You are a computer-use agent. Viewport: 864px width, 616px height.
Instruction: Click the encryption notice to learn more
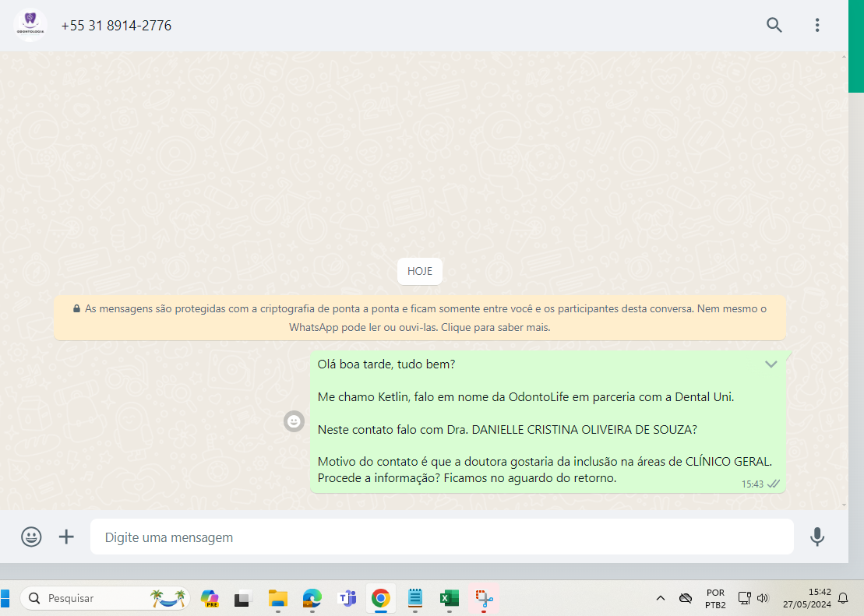420,318
